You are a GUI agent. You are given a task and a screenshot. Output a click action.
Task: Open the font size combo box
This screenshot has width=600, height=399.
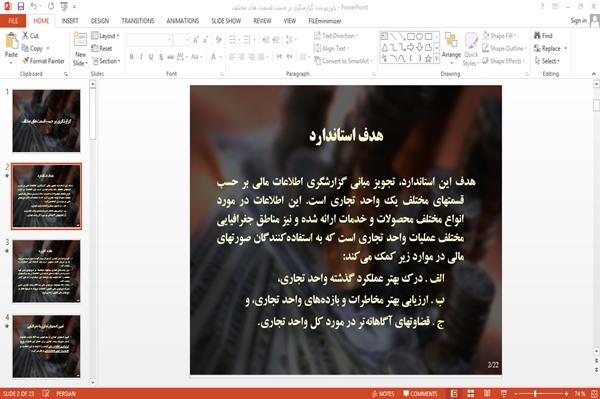click(181, 39)
